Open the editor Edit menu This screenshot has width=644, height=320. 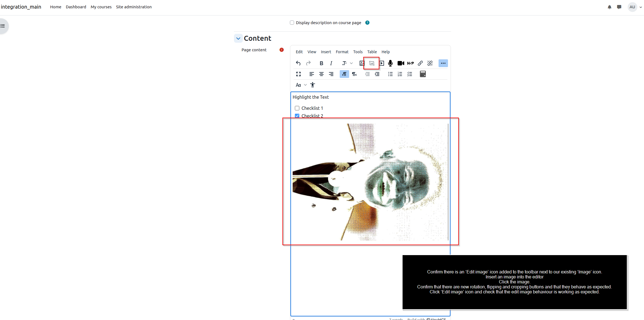click(299, 52)
